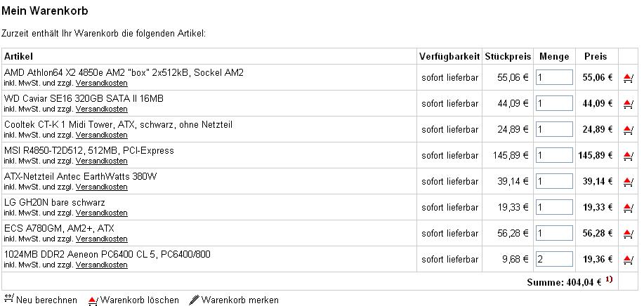
Task: Remove 1024MB DDR2 Aeneon RAM item
Action: tap(628, 259)
